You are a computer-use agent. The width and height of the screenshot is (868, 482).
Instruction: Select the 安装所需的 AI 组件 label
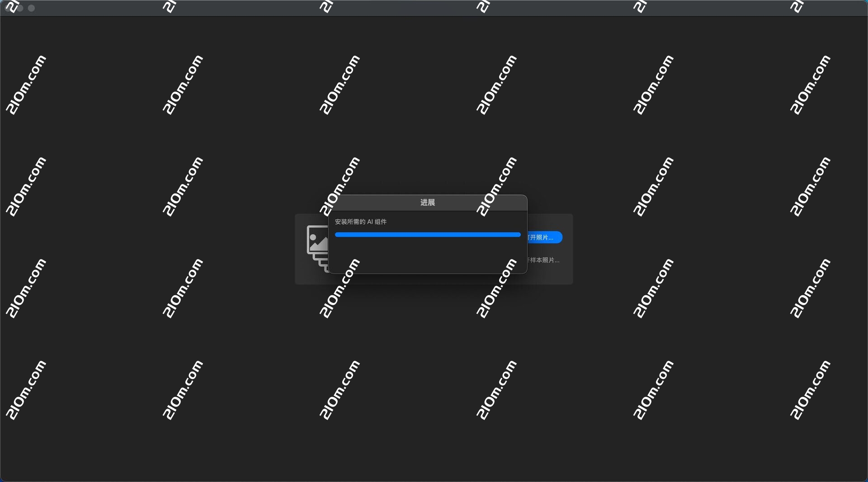(360, 222)
